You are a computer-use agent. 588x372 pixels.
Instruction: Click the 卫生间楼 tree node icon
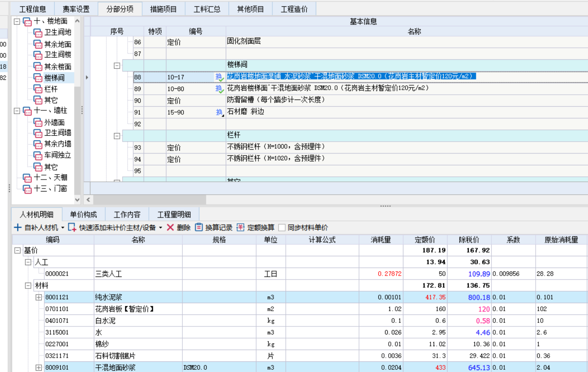[38, 55]
